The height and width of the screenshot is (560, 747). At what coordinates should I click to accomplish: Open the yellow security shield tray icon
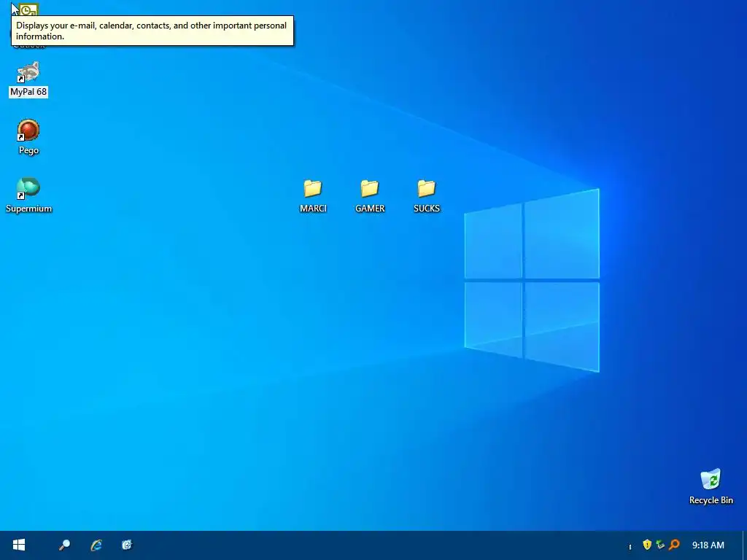647,545
